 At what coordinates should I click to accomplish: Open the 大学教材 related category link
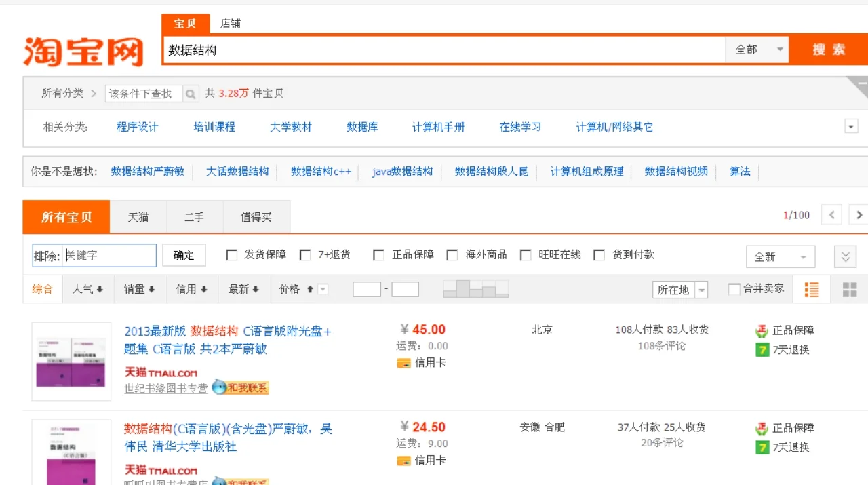[x=291, y=127]
